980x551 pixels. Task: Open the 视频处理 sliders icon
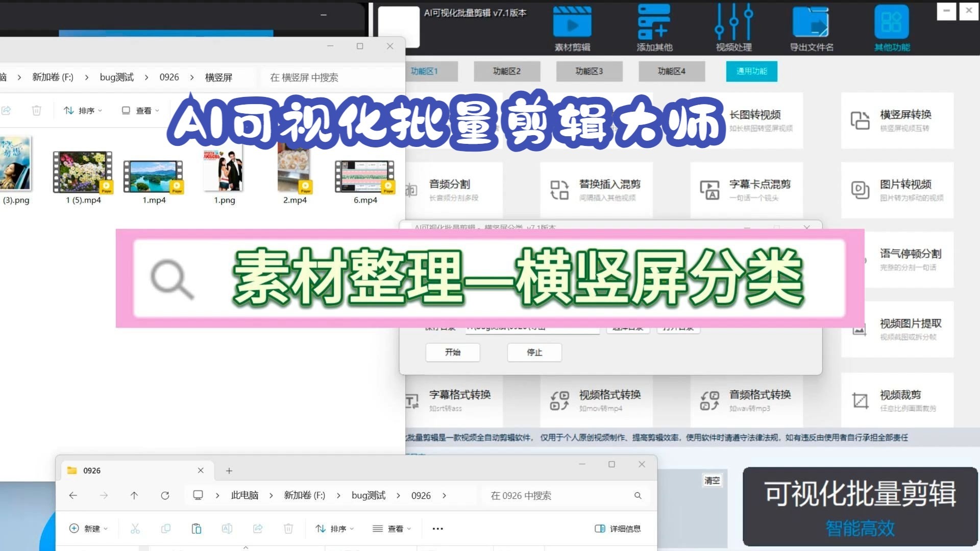[x=733, y=22]
